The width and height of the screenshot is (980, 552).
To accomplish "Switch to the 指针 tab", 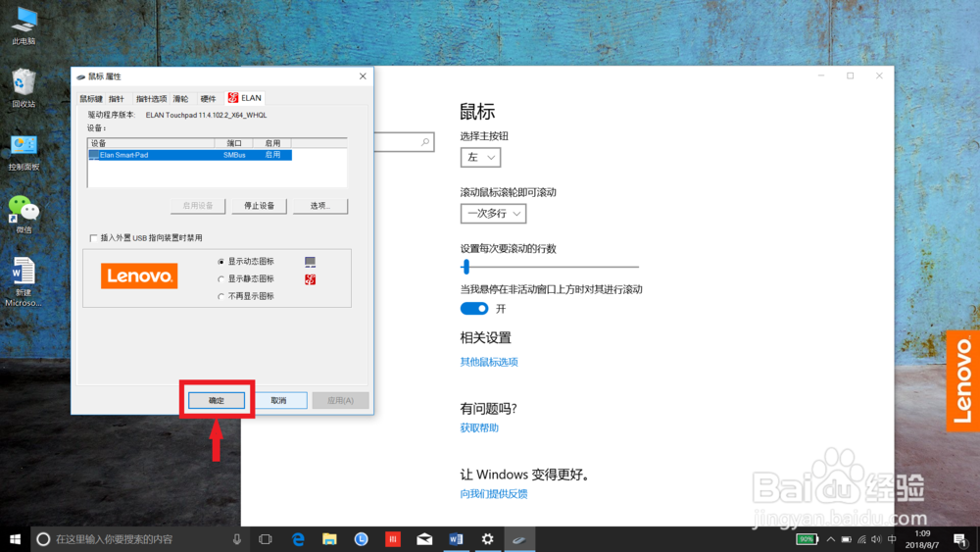I will coord(117,99).
